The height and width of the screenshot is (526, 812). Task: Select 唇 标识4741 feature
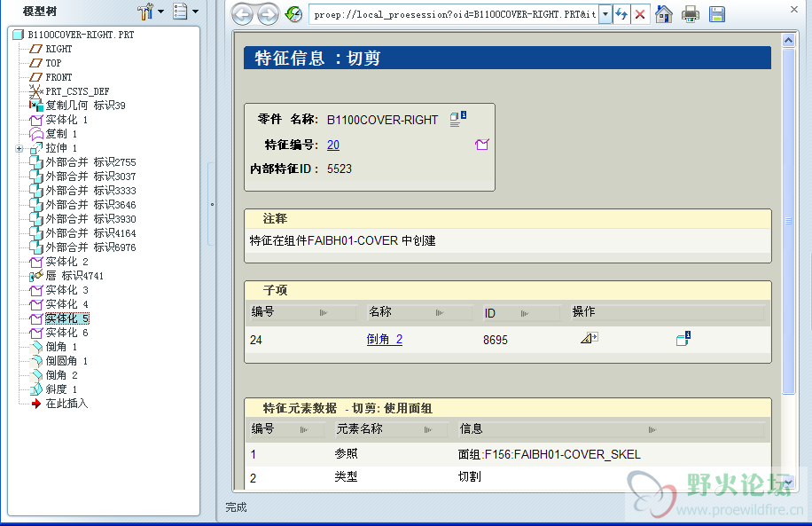pyautogui.click(x=74, y=276)
